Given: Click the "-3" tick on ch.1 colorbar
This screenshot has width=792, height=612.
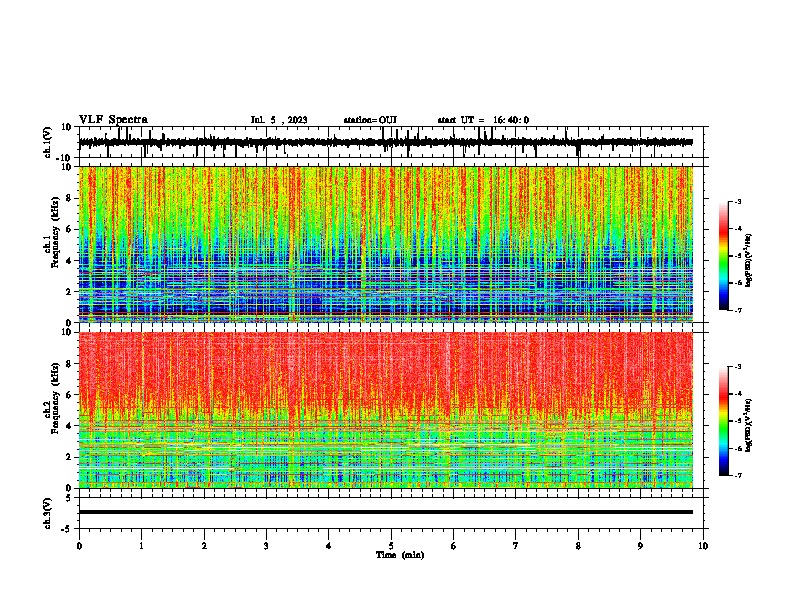Looking at the screenshot, I should tap(737, 201).
